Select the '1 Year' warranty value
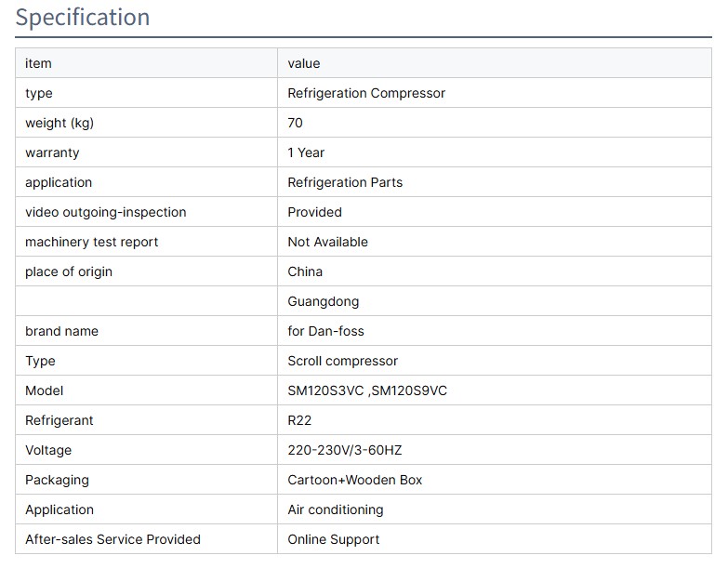The height and width of the screenshot is (569, 728). coord(306,152)
